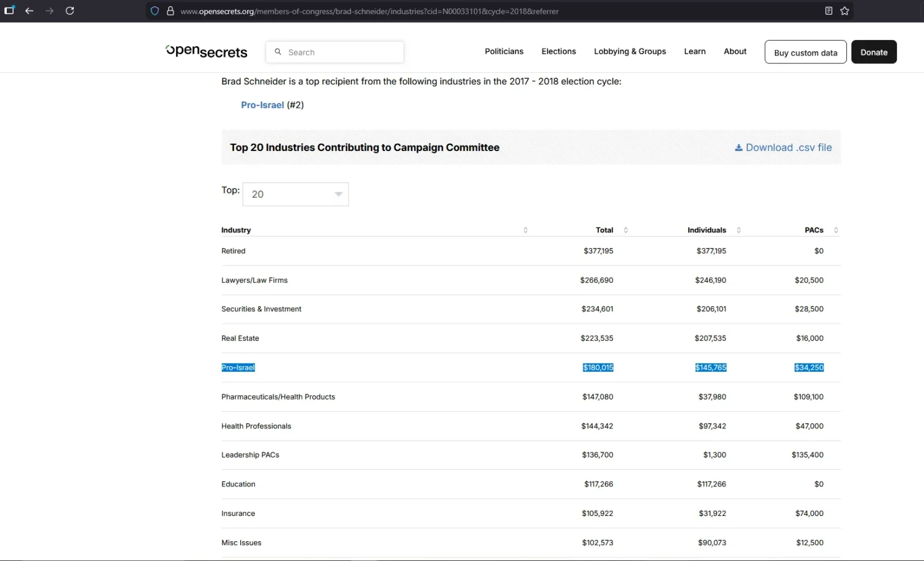Click the Industry column header
924x561 pixels.
236,230
